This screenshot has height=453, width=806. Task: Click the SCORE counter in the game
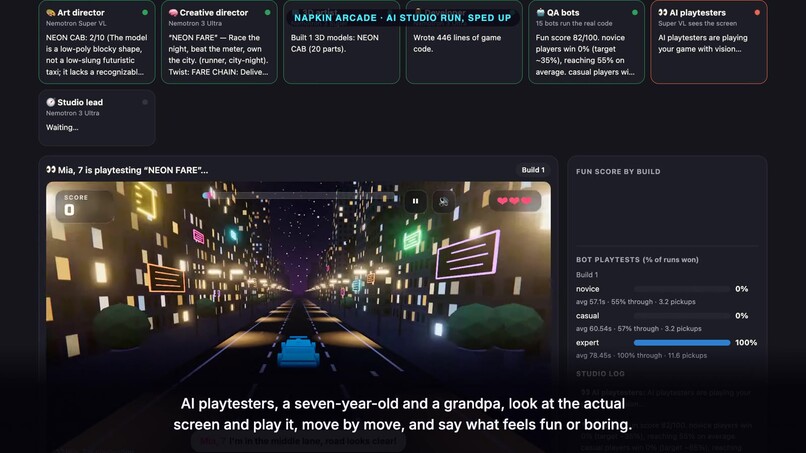(85, 206)
